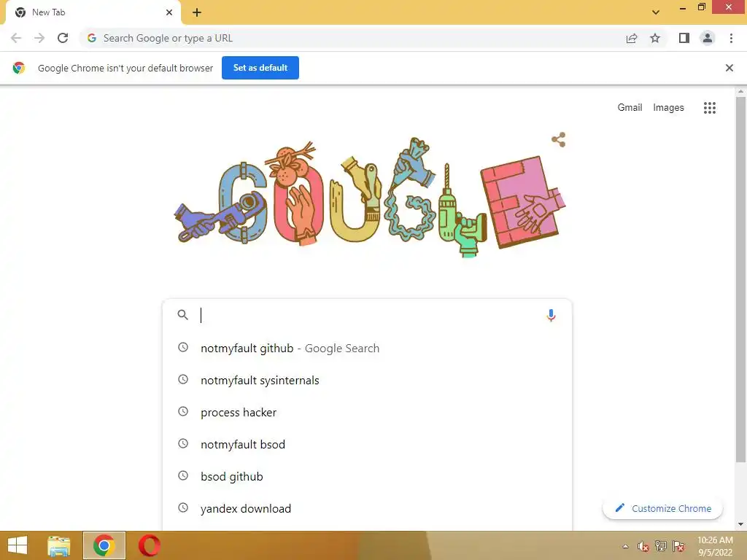Launch Opera from taskbar

(x=149, y=545)
